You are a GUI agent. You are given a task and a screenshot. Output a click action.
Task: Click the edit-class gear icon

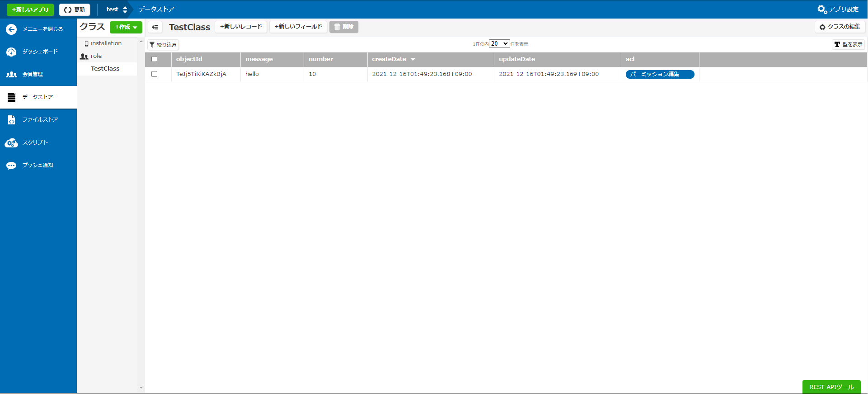point(822,27)
